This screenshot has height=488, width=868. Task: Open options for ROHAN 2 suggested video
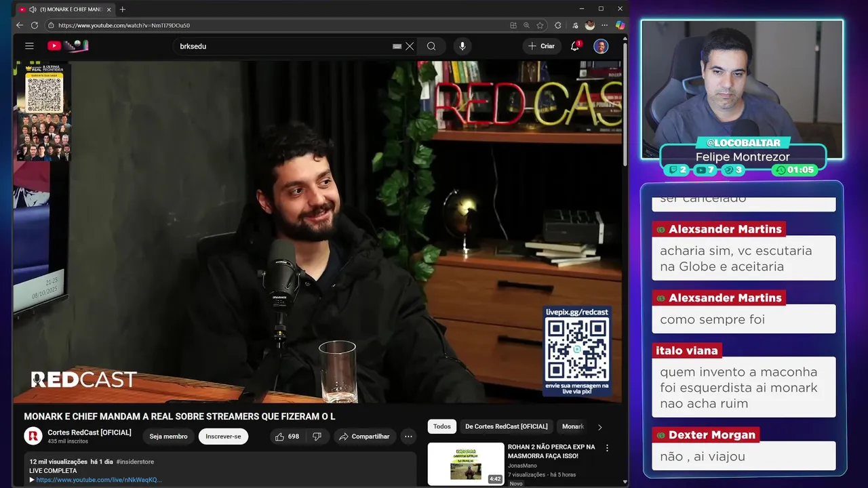(x=607, y=448)
